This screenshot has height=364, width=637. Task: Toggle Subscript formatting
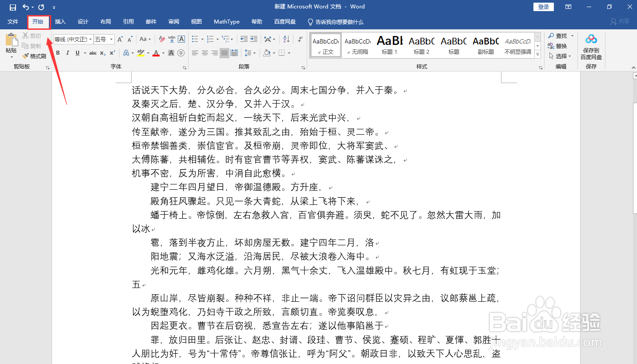tap(103, 53)
